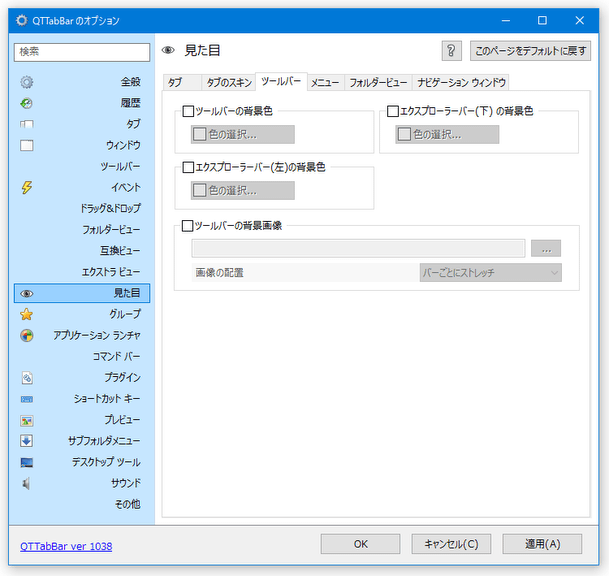Click このページをデフォルトに戻す button
Viewport: 609px width, 576px height.
click(x=530, y=51)
